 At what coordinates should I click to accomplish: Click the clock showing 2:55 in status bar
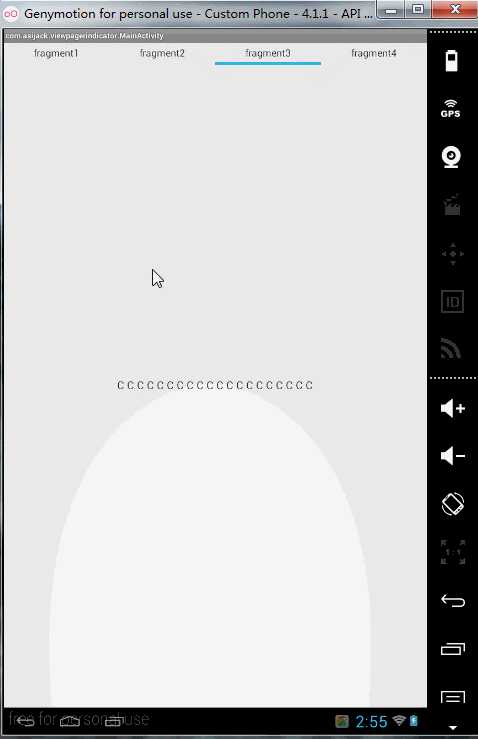(x=371, y=721)
